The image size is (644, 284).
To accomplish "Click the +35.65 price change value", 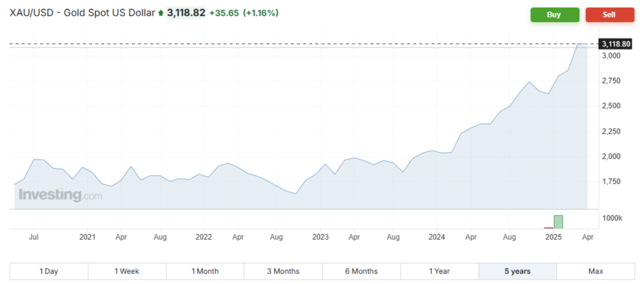I will tap(224, 13).
